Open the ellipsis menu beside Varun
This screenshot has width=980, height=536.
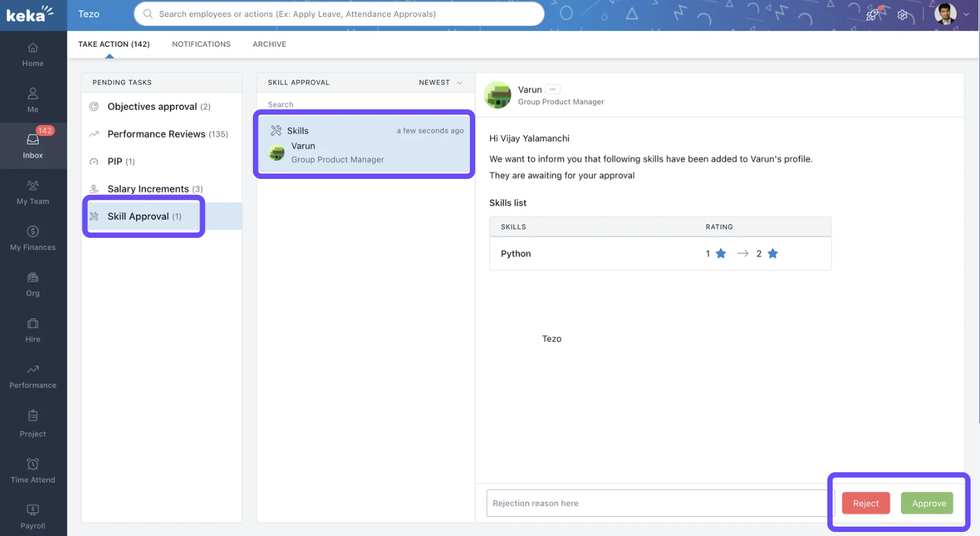[x=552, y=89]
